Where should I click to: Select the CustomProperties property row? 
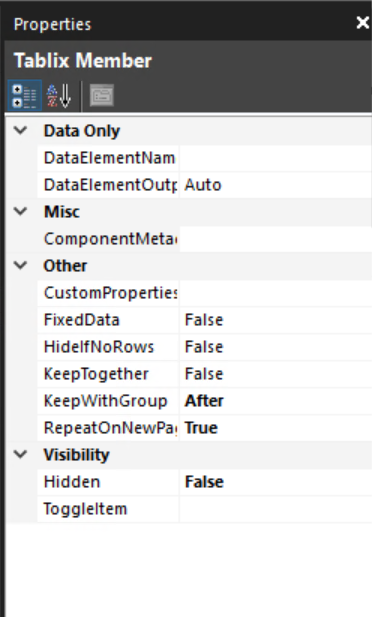[x=205, y=293]
